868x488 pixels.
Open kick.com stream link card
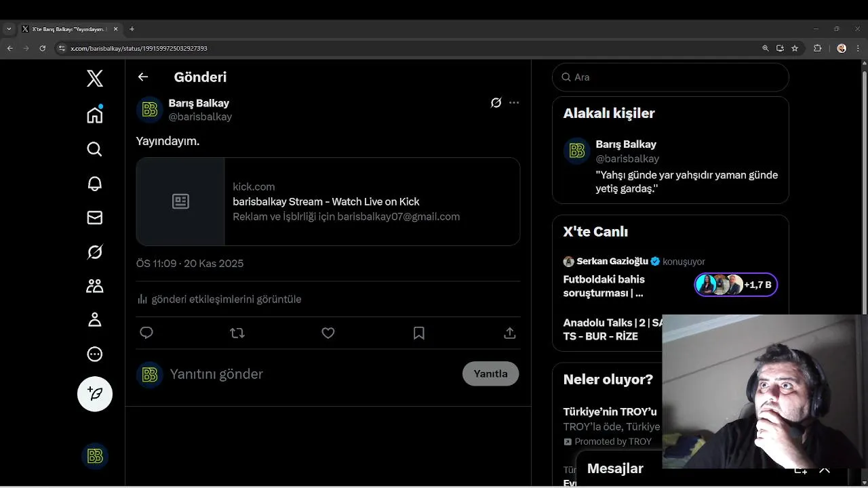click(328, 201)
